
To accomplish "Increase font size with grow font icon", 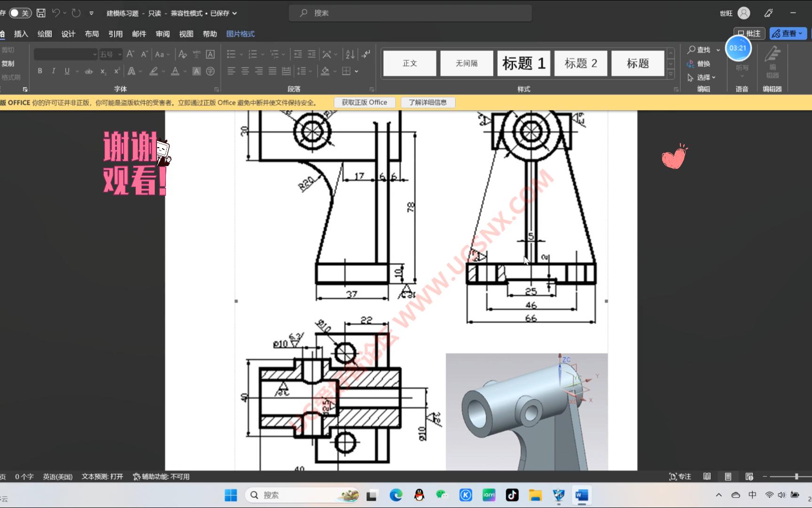I will [131, 54].
